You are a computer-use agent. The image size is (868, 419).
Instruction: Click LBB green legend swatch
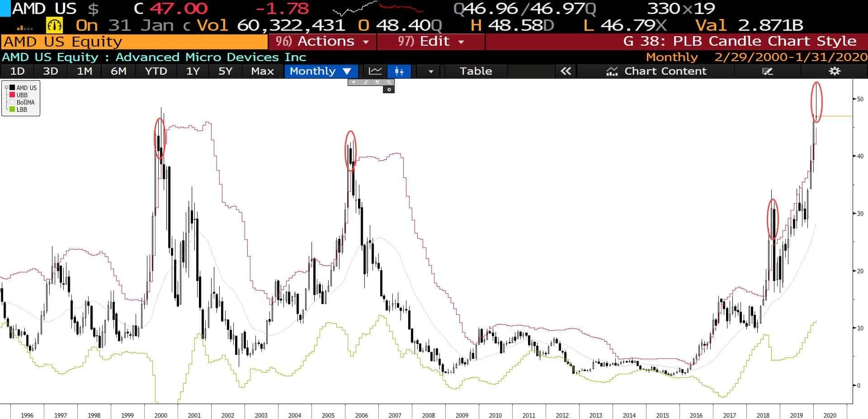click(x=12, y=110)
